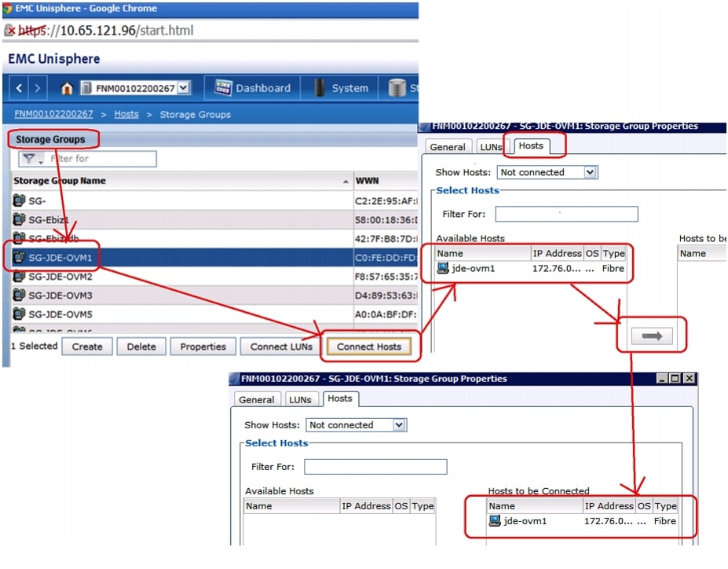Follow the Hosts breadcrumb link
This screenshot has width=728, height=569.
tap(126, 114)
